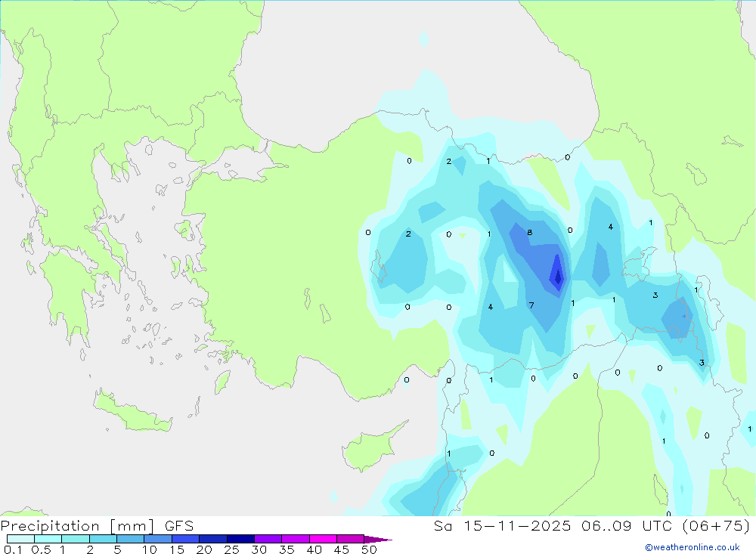Click the 0.5–1 mm legend swatch
This screenshot has height=554, width=756.
48,539
